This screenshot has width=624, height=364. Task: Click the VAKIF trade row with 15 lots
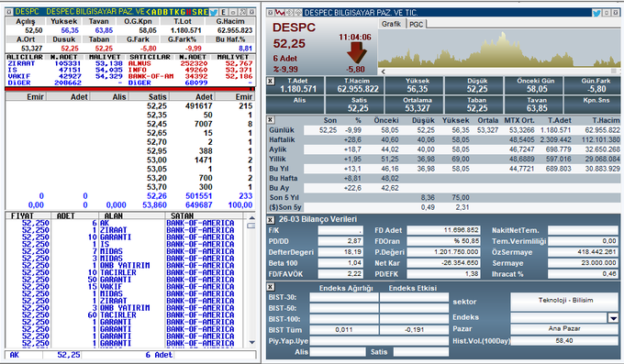click(x=125, y=286)
